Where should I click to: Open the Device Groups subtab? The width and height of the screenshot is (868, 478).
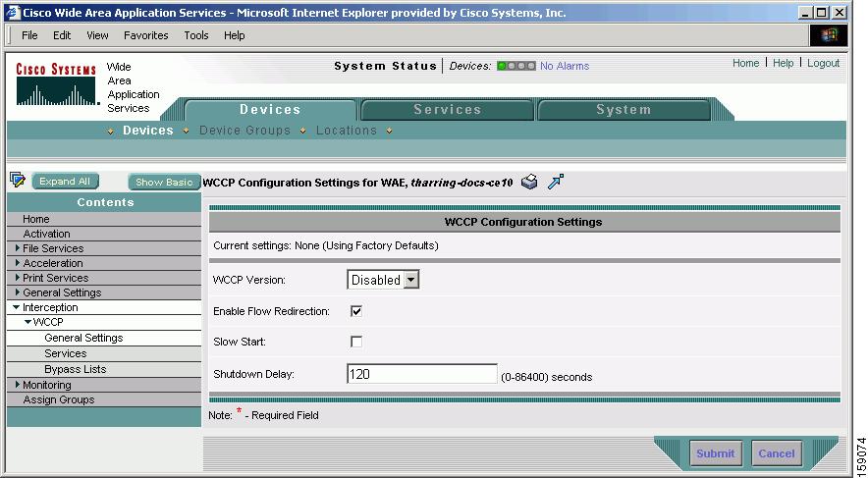(x=244, y=131)
